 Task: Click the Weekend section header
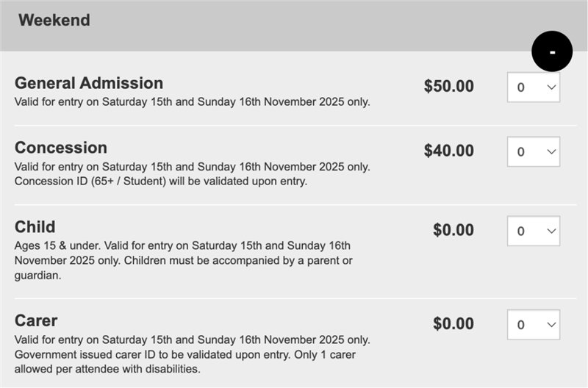[x=54, y=21]
